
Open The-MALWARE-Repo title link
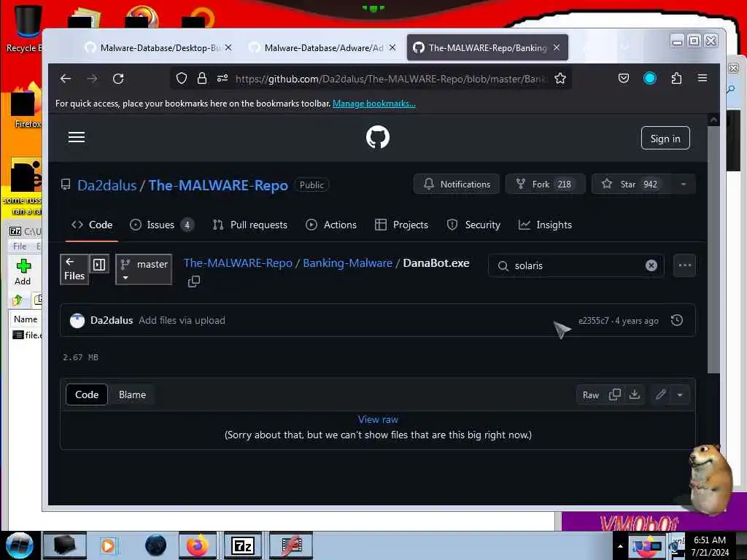pos(218,185)
